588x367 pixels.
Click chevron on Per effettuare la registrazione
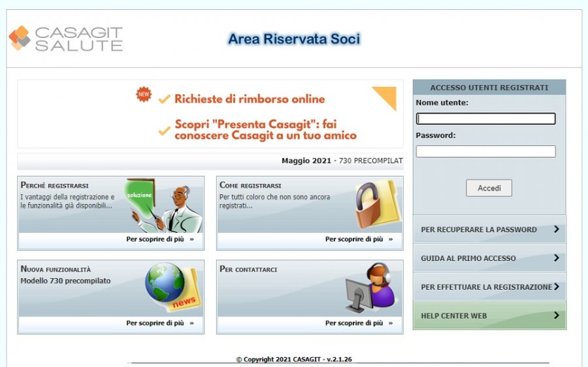[x=557, y=287]
